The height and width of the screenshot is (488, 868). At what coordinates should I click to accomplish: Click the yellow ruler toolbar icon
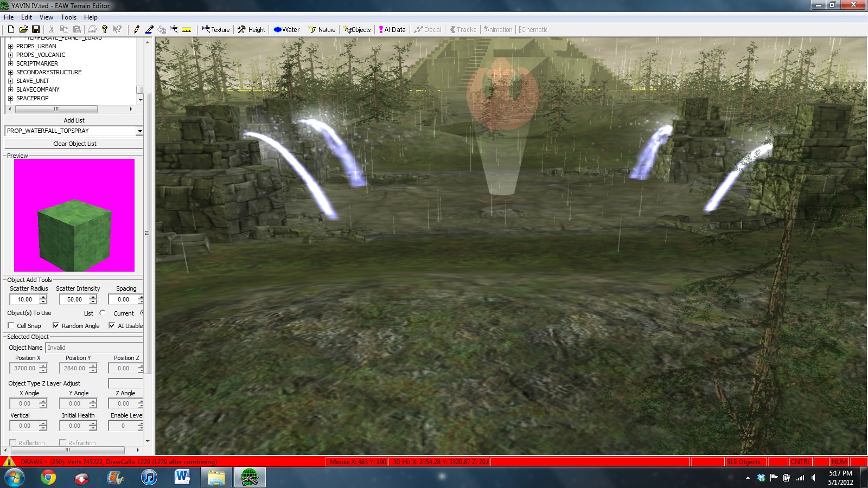pyautogui.click(x=187, y=29)
